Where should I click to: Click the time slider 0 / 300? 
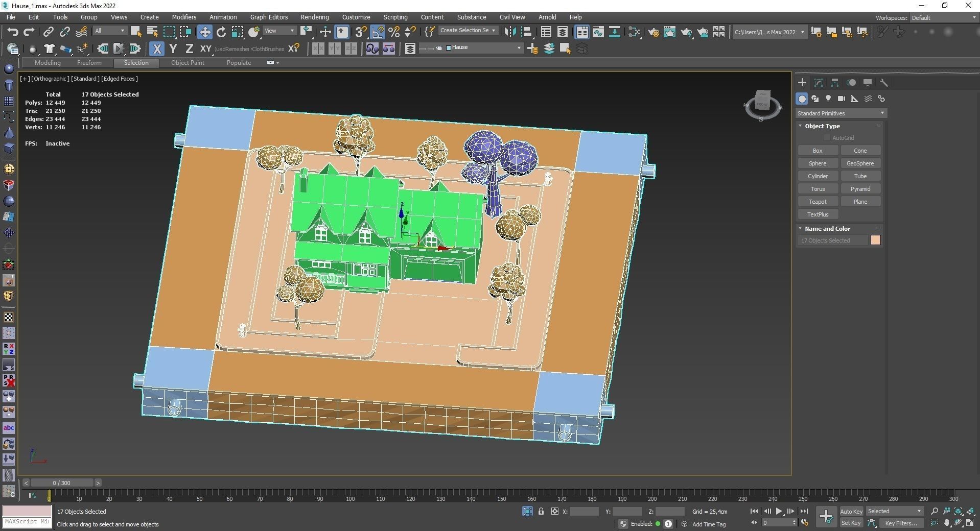[x=62, y=482]
